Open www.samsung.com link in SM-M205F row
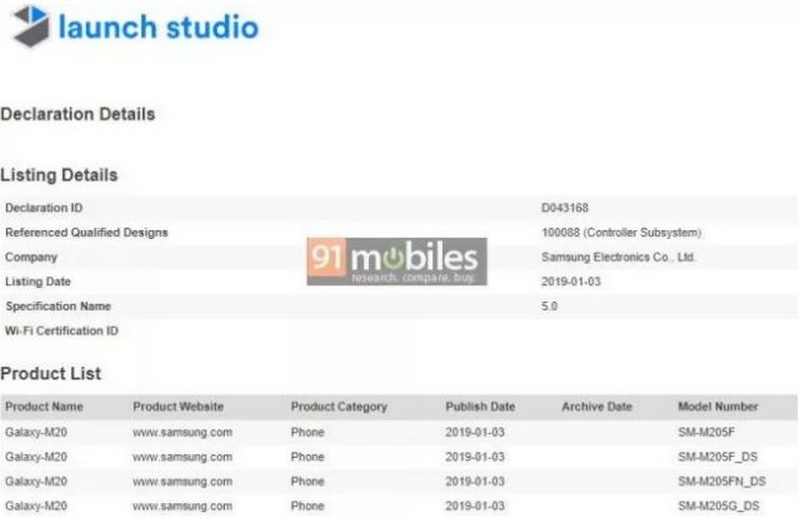 point(183,432)
